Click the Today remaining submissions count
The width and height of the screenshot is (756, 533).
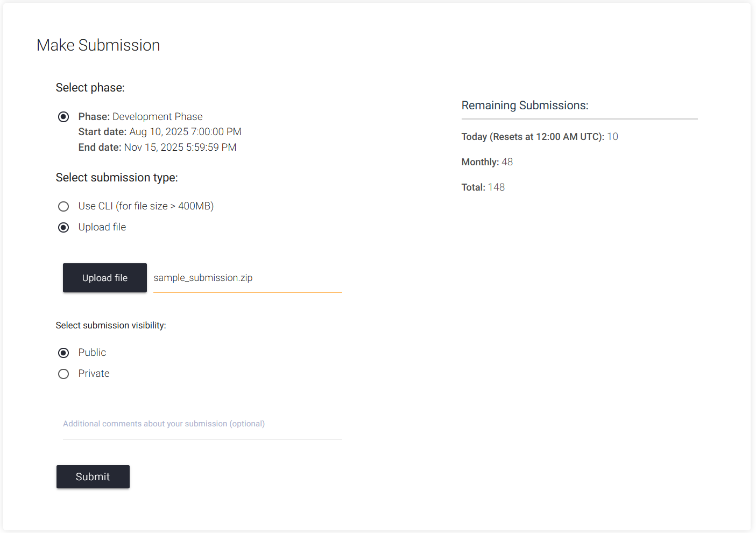612,137
